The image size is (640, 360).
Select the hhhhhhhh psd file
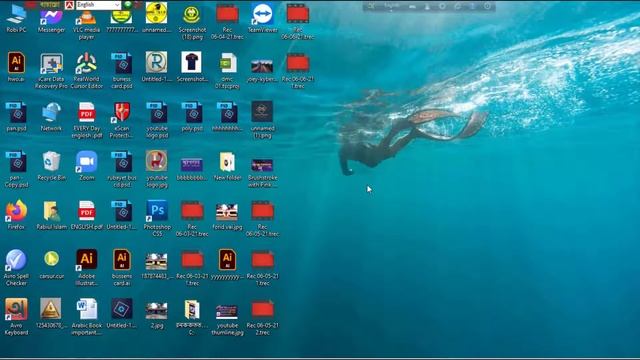[227, 116]
